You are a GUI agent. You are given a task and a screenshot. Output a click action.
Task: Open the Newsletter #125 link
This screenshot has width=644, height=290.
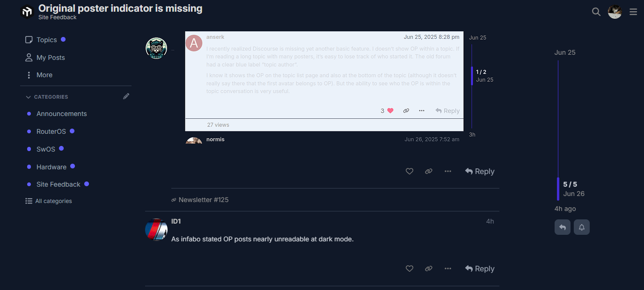[203, 200]
